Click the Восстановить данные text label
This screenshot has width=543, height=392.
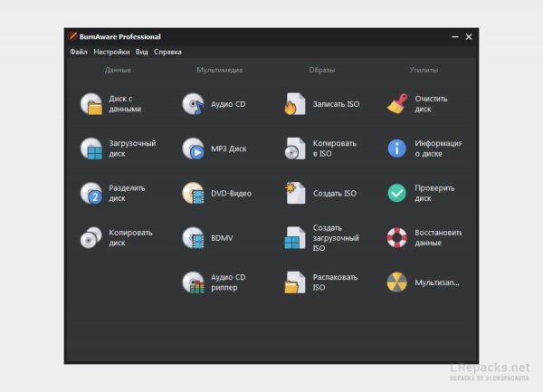click(438, 237)
